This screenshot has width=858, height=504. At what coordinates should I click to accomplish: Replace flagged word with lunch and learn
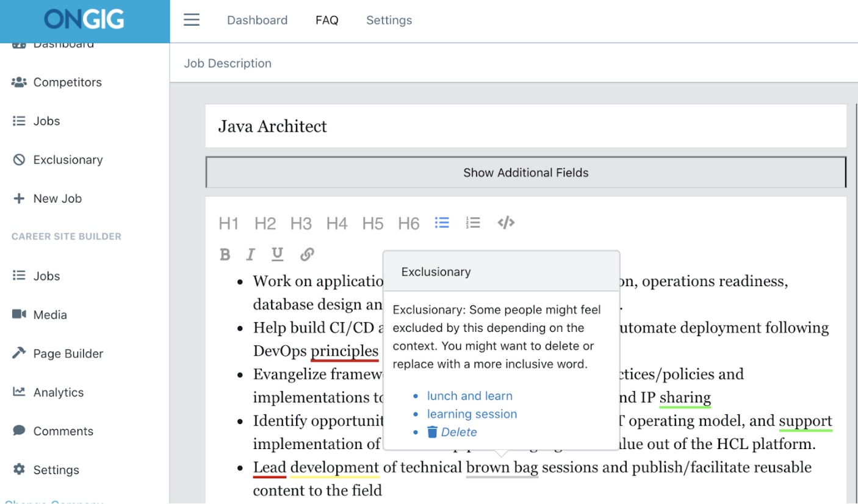(469, 395)
